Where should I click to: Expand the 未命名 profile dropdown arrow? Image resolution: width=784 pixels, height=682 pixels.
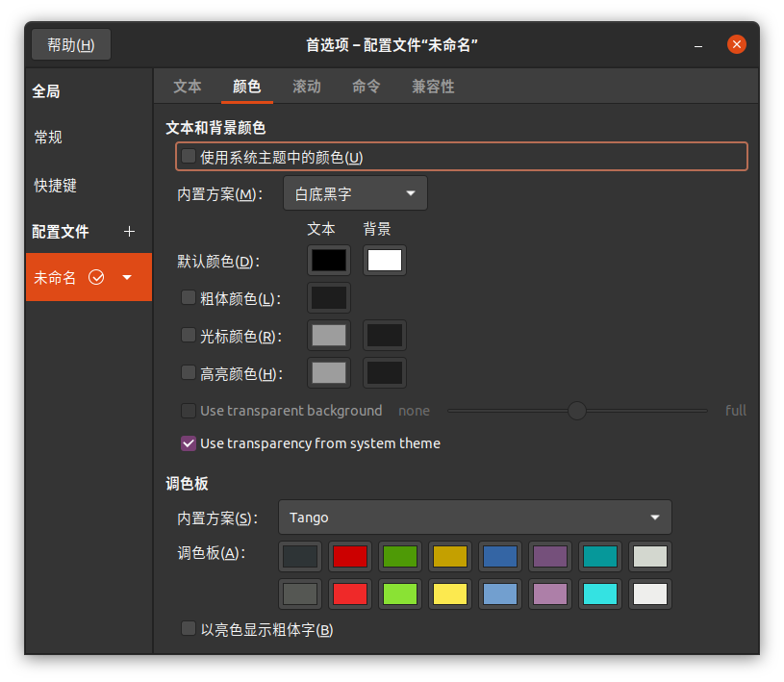pos(126,277)
